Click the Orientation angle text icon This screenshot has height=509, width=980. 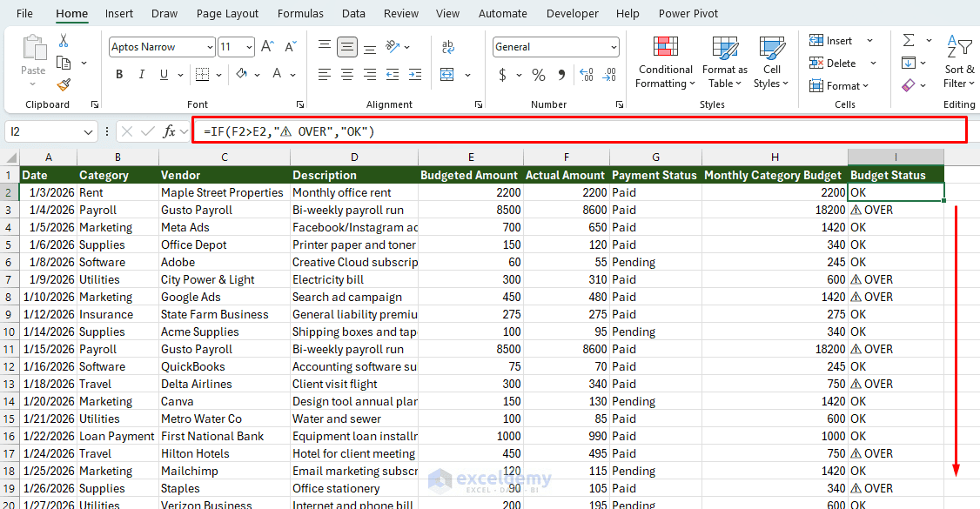click(x=393, y=46)
